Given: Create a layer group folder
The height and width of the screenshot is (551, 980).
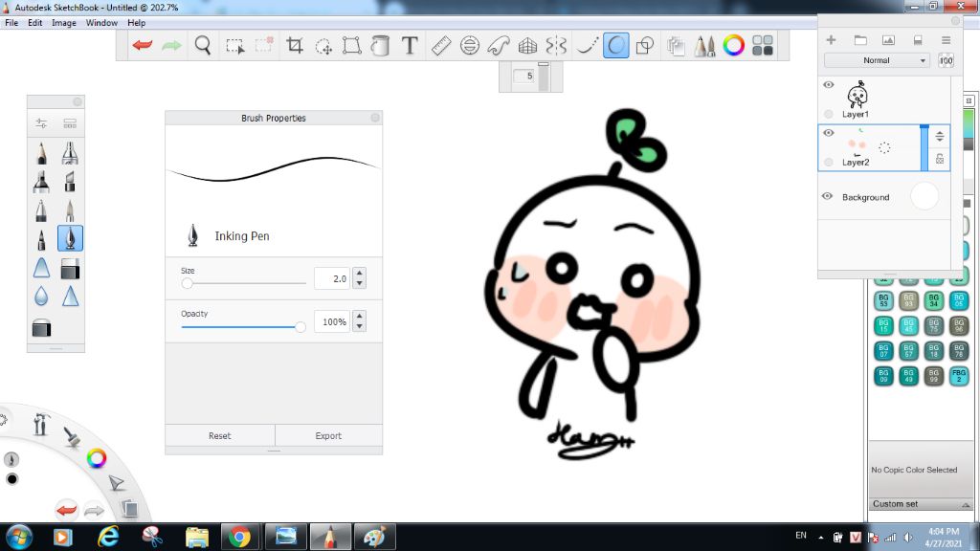Looking at the screenshot, I should 860,40.
